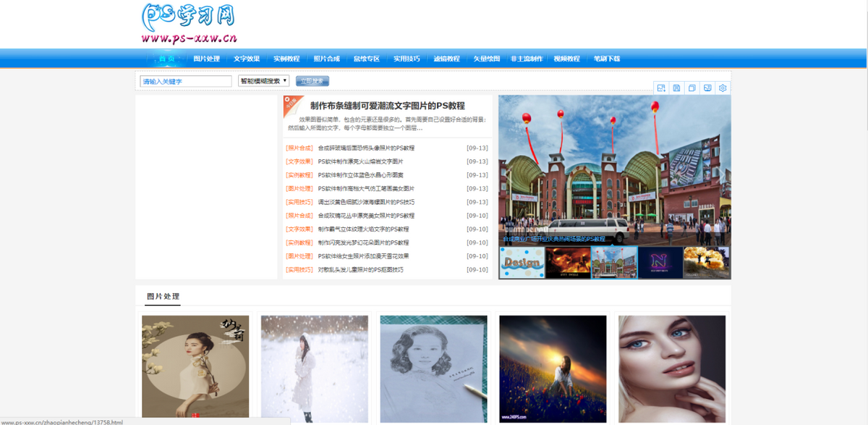
Task: Open the 照片合成 navigation menu item
Action: point(326,59)
